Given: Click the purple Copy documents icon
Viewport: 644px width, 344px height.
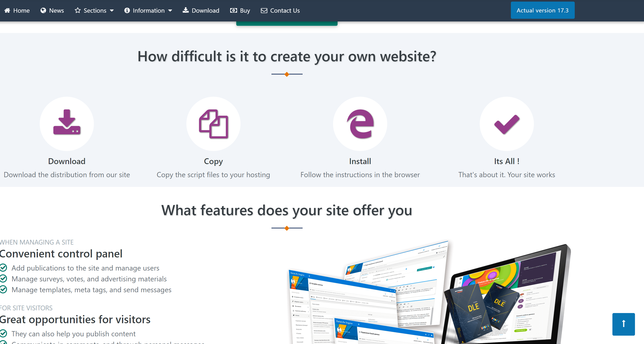Looking at the screenshot, I should (x=213, y=124).
